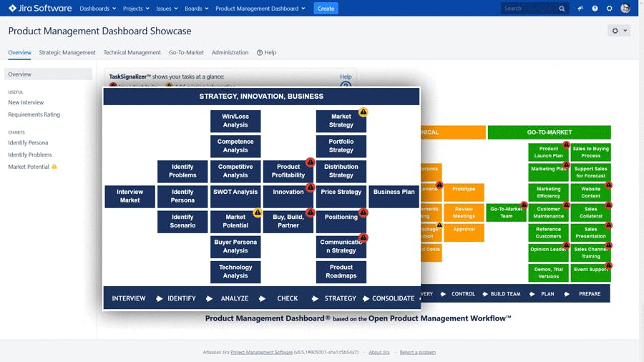
Task: Click the Business Plan tile
Action: tap(394, 196)
